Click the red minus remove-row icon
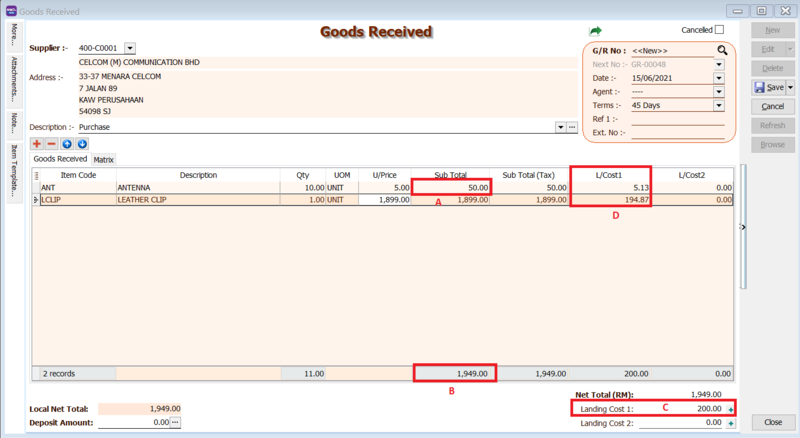The height and width of the screenshot is (438, 800). (x=52, y=144)
